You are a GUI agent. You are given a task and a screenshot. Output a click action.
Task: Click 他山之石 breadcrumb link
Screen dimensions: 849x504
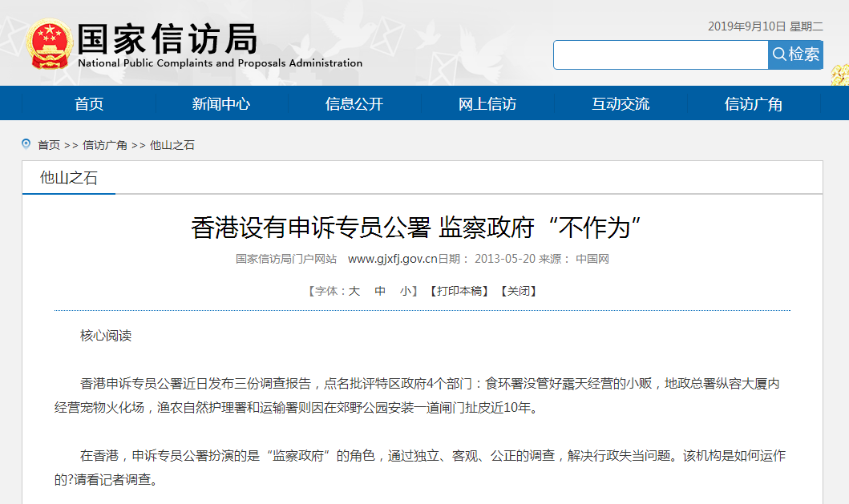point(172,145)
